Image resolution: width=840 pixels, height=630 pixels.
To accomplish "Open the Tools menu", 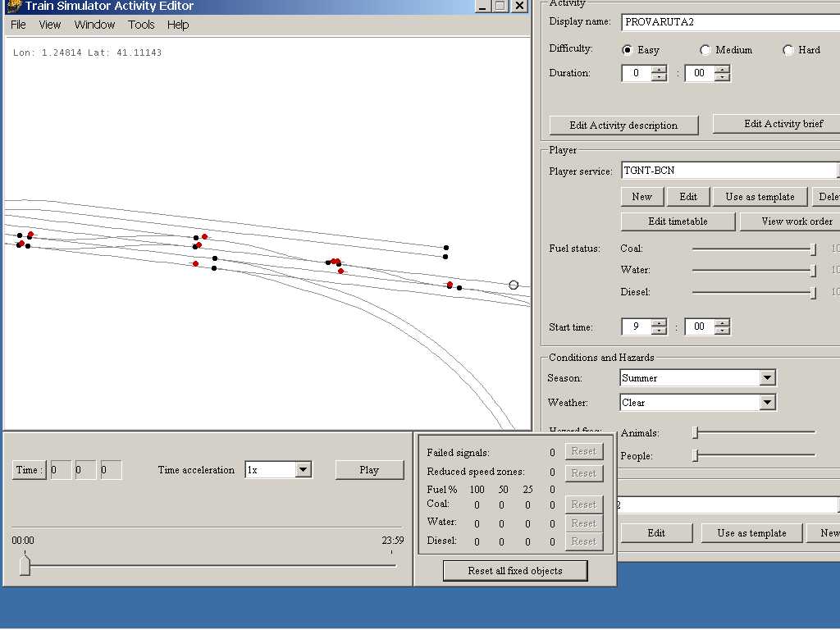I will click(x=141, y=25).
